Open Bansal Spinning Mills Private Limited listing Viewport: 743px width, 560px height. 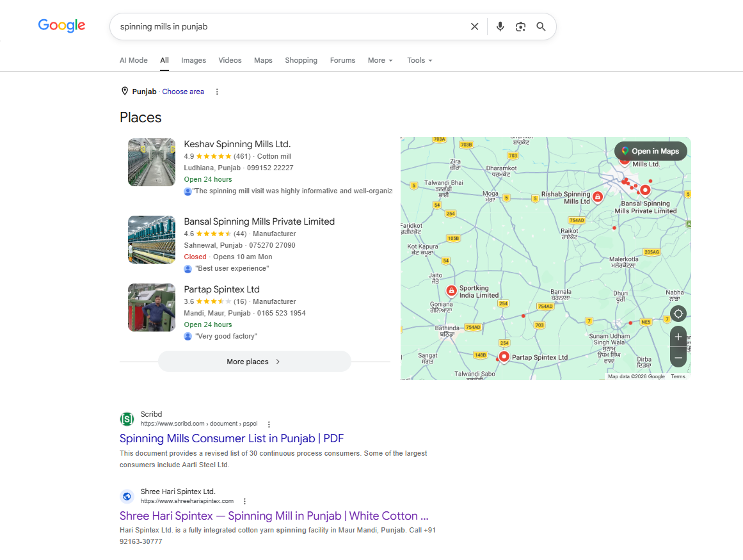tap(259, 221)
